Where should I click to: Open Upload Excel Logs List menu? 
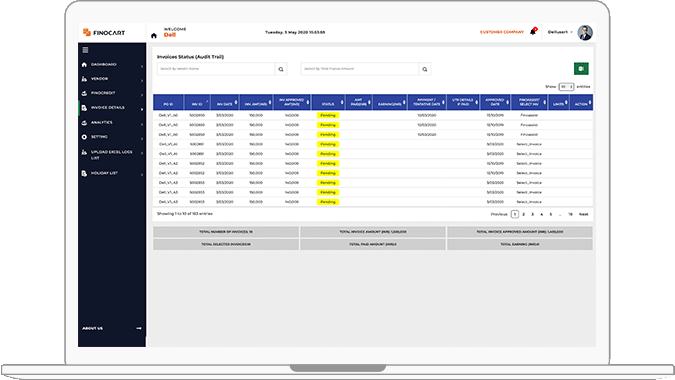[x=111, y=155]
